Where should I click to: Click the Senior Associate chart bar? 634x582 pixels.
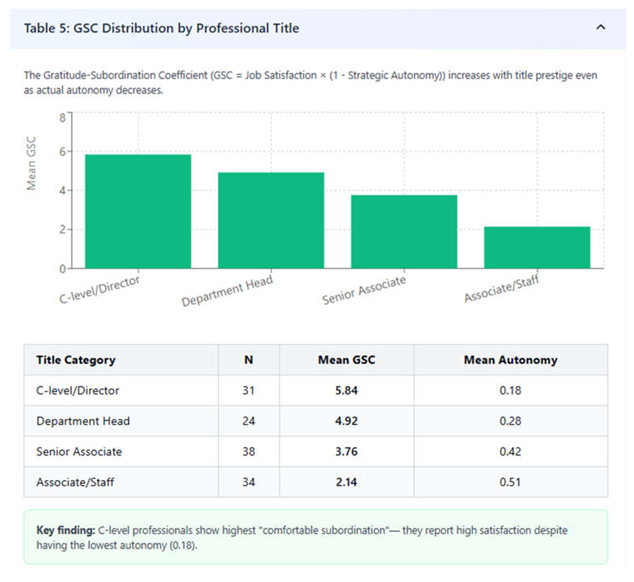click(404, 232)
